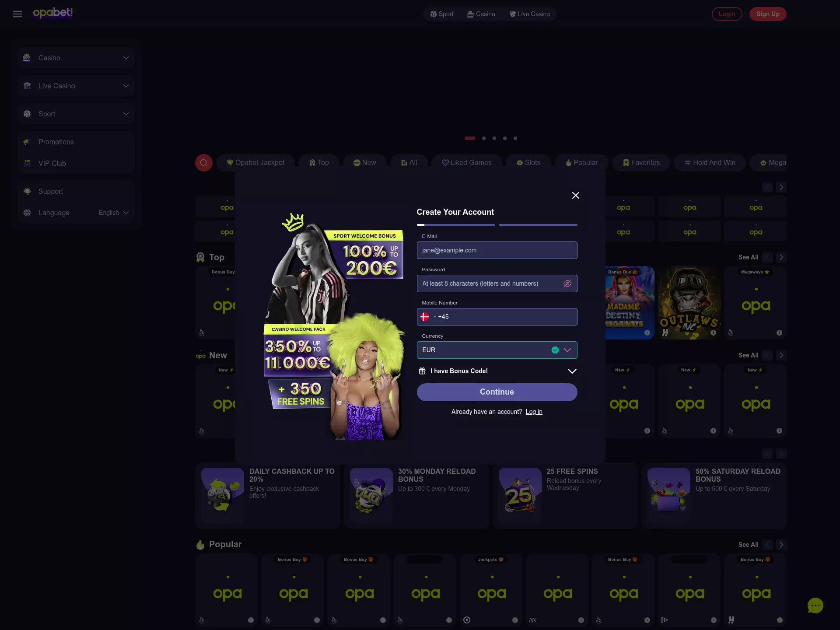The image size is (840, 630).
Task: Select All games category filter
Action: click(x=409, y=163)
